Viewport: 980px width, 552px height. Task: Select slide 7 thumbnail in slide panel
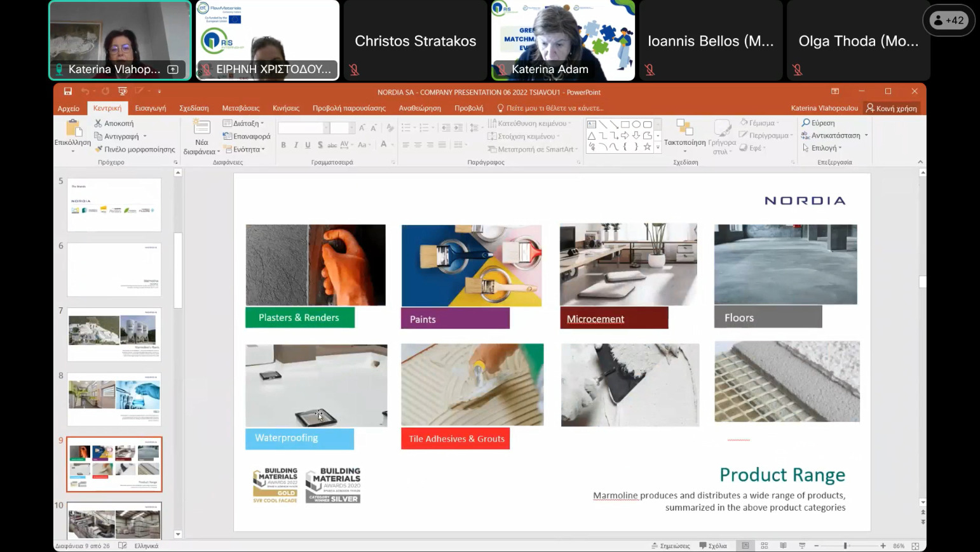[114, 334]
